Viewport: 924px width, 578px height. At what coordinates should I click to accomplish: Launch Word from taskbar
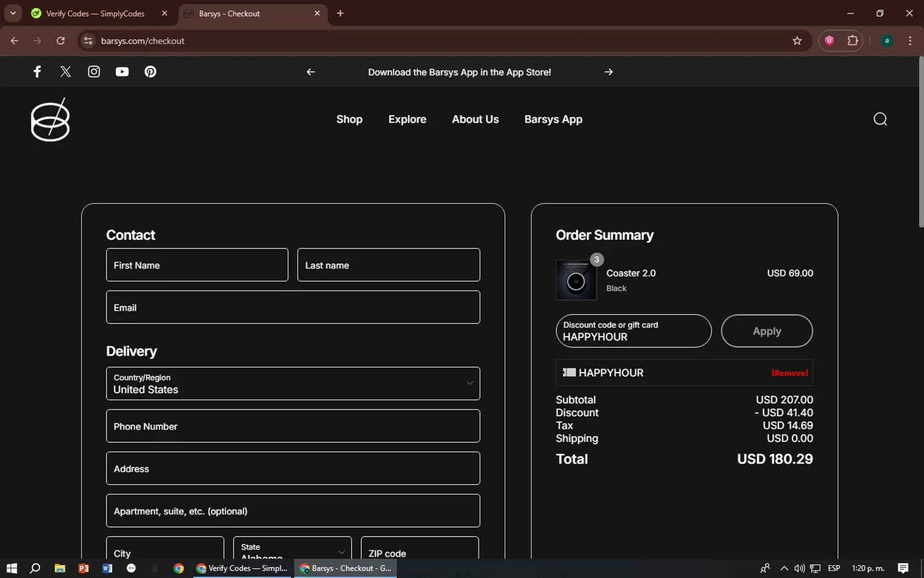pyautogui.click(x=107, y=568)
